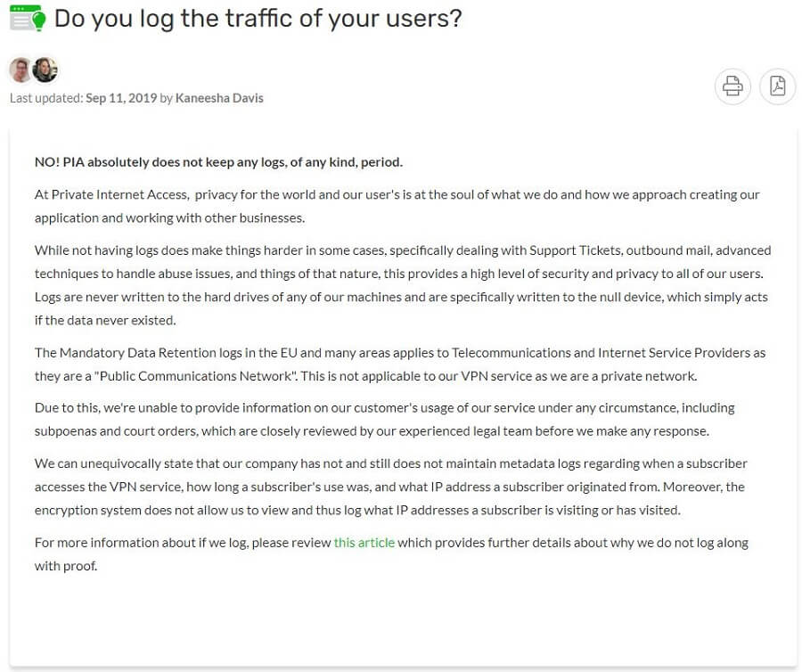Click the 'The Mandatory Data Retention' paragraph
Viewport: 802px width, 672px height.
(400, 365)
